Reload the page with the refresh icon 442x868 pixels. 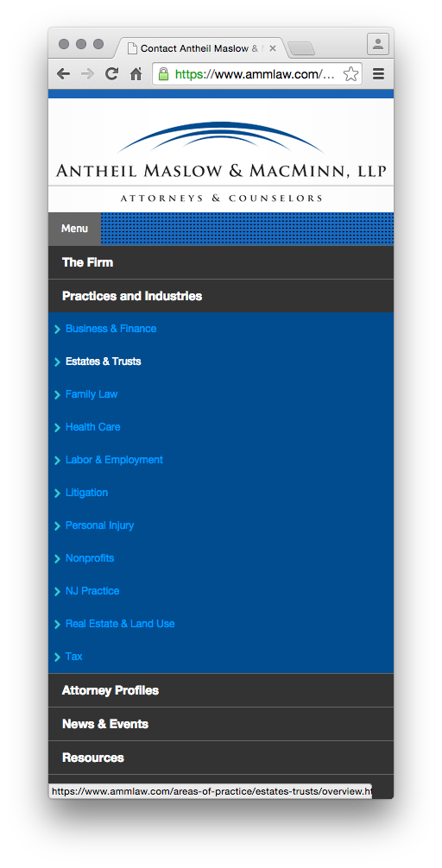click(x=112, y=74)
